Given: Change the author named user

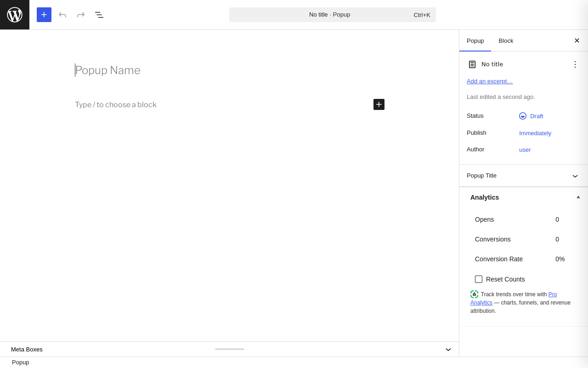Looking at the screenshot, I should click(525, 150).
